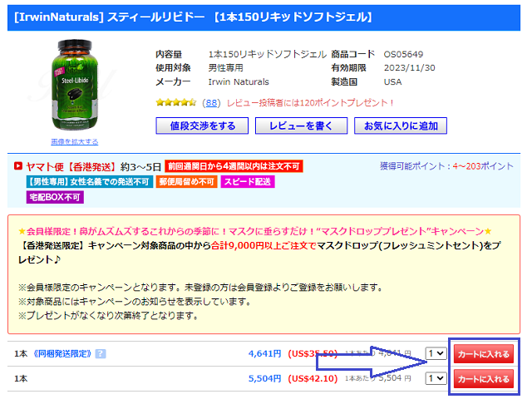Click the blue product title header
The width and height of the screenshot is (532, 399).
click(264, 17)
